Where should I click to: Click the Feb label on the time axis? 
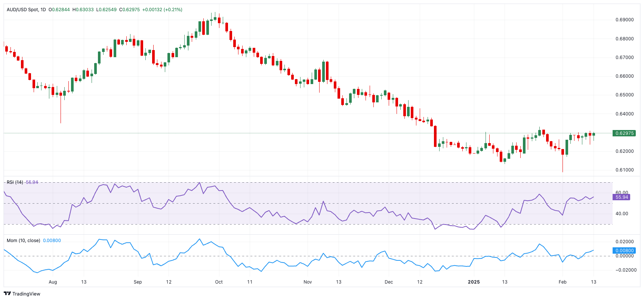click(x=562, y=282)
